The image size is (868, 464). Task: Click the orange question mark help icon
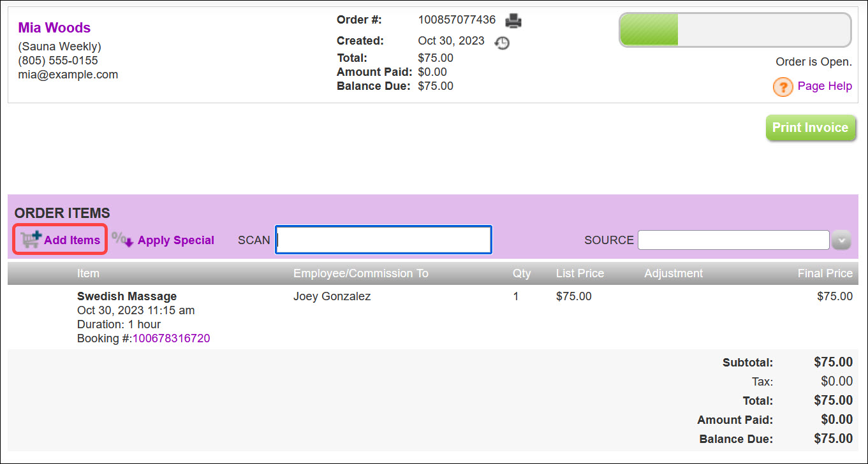(x=783, y=87)
